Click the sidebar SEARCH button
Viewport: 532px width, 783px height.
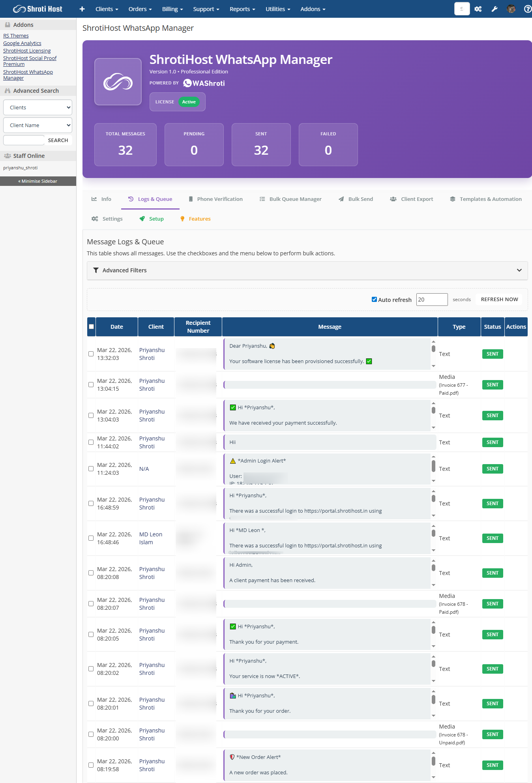[58, 140]
